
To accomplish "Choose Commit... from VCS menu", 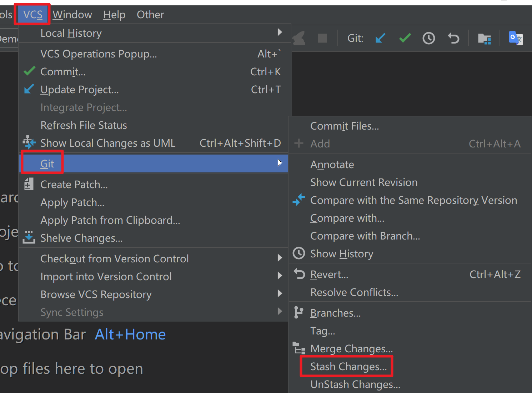I will coord(154,72).
